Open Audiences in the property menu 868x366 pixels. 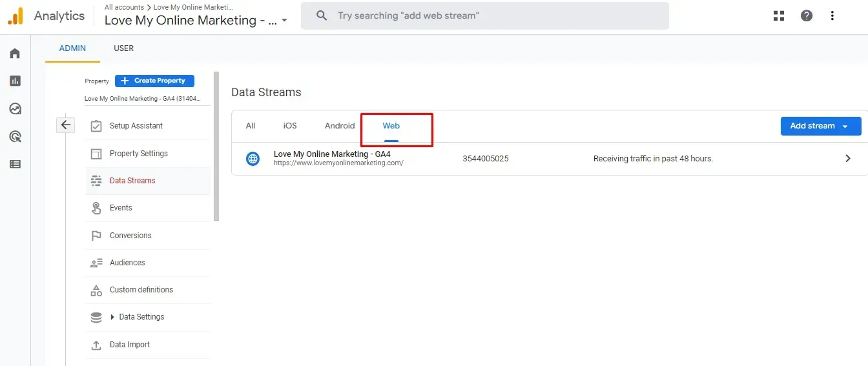(x=148, y=263)
